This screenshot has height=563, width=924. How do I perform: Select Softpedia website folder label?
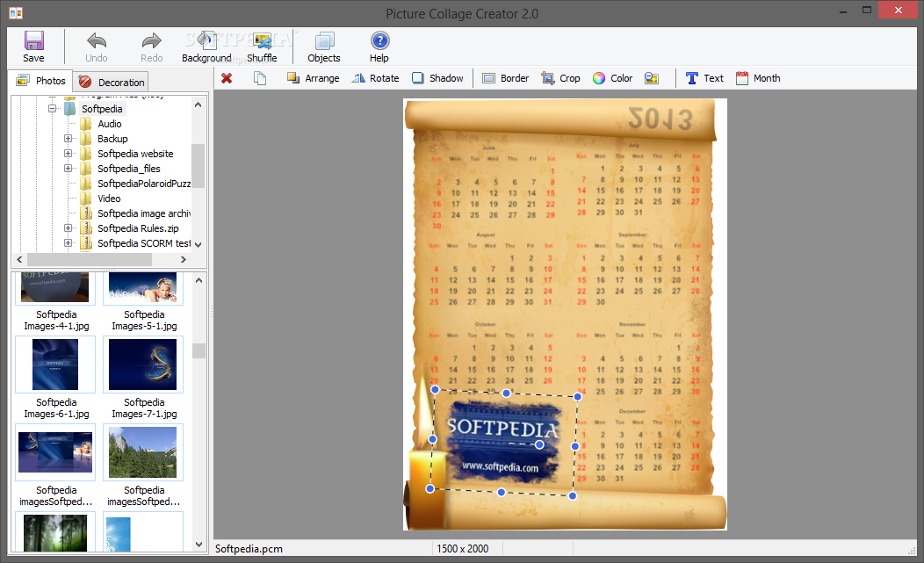(x=135, y=154)
